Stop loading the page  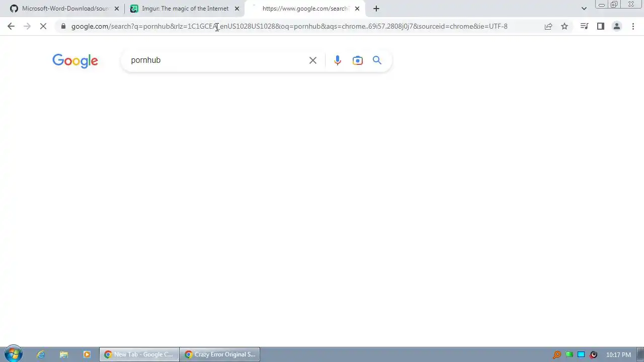43,26
